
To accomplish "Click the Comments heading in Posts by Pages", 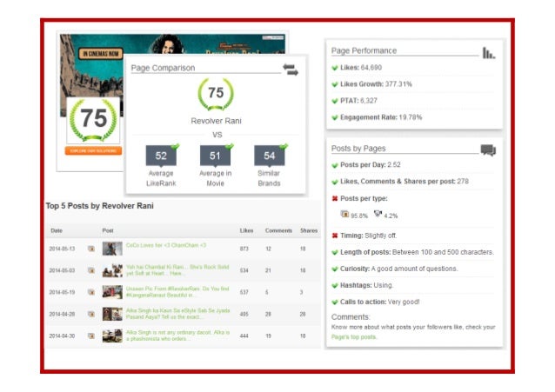I will coord(351,317).
